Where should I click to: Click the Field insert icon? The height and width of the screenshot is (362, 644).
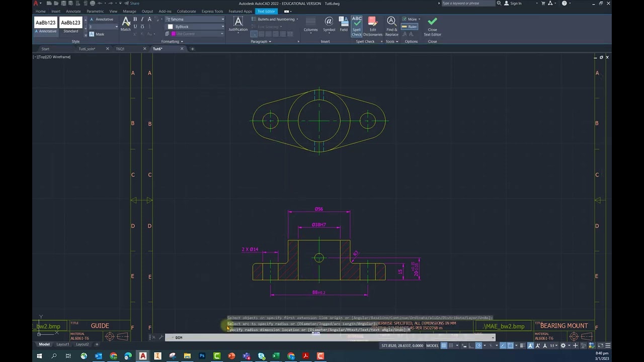[x=344, y=24]
